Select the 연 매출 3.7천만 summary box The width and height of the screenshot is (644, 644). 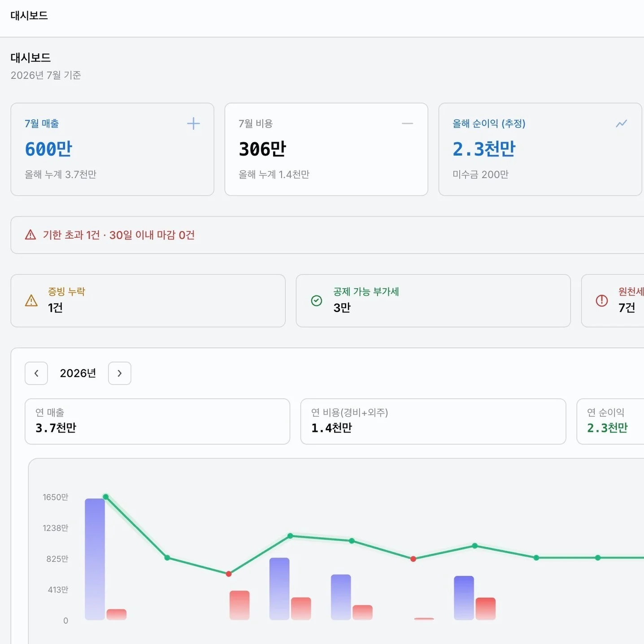click(157, 422)
